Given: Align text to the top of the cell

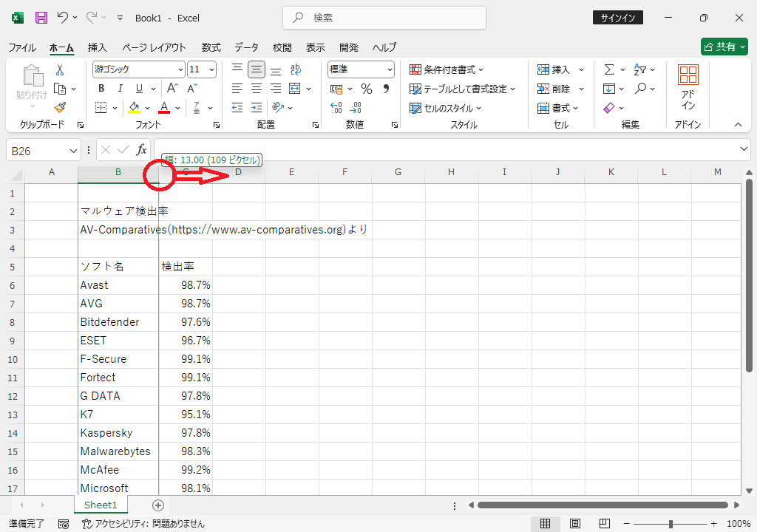Looking at the screenshot, I should coord(237,69).
